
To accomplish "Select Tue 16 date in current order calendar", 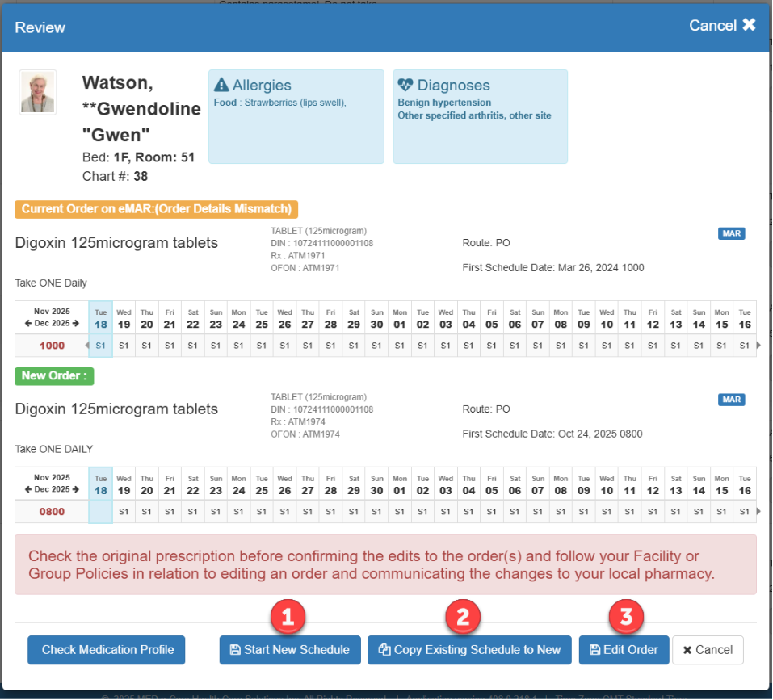I will click(745, 318).
